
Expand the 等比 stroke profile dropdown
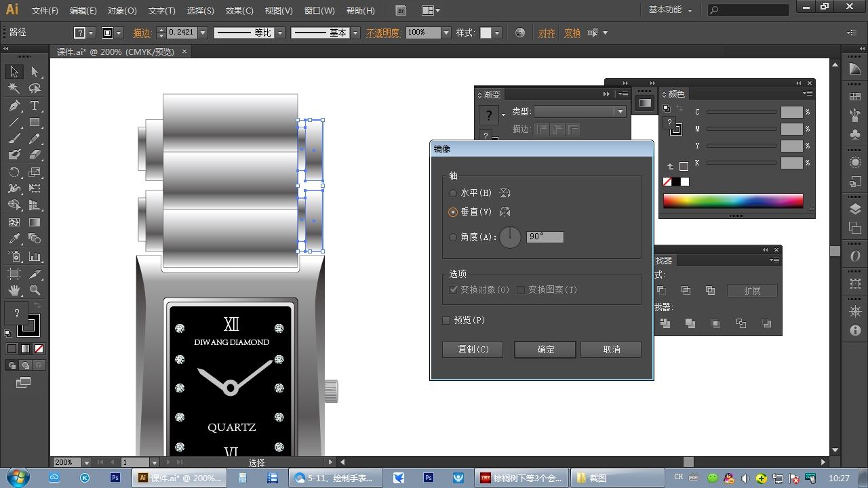click(280, 33)
